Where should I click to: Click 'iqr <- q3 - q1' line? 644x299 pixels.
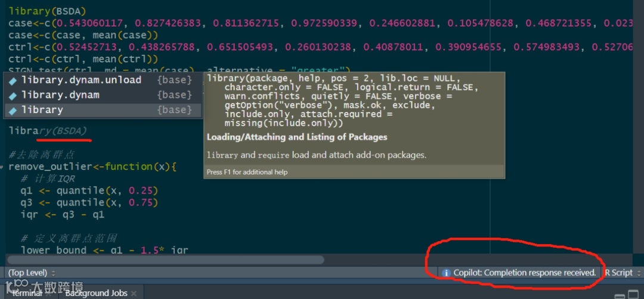coord(63,214)
